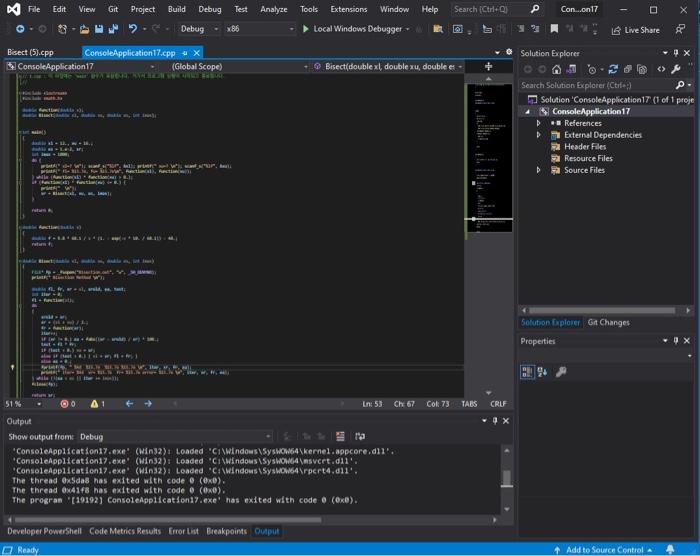Expand the References node

tap(538, 123)
